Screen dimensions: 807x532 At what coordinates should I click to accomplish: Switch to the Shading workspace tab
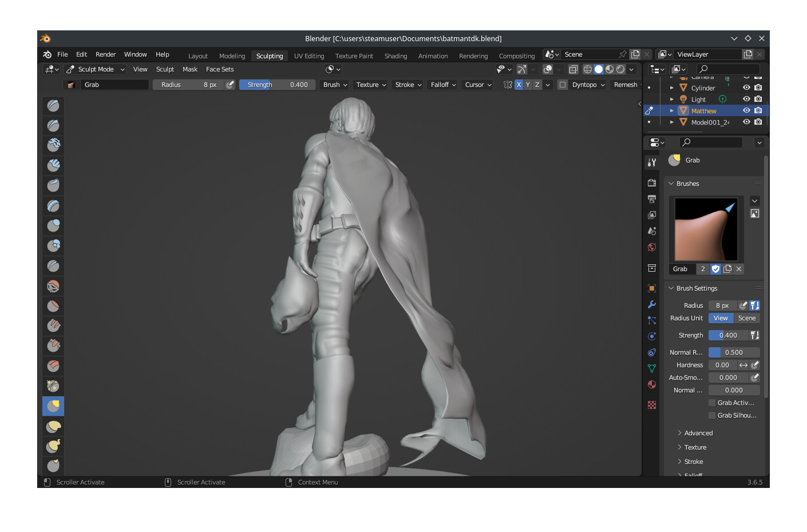[395, 56]
